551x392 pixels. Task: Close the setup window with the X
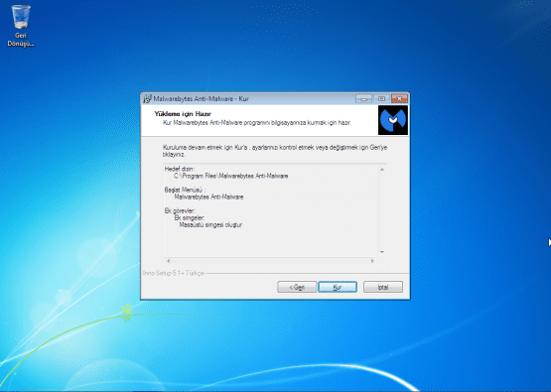point(399,98)
